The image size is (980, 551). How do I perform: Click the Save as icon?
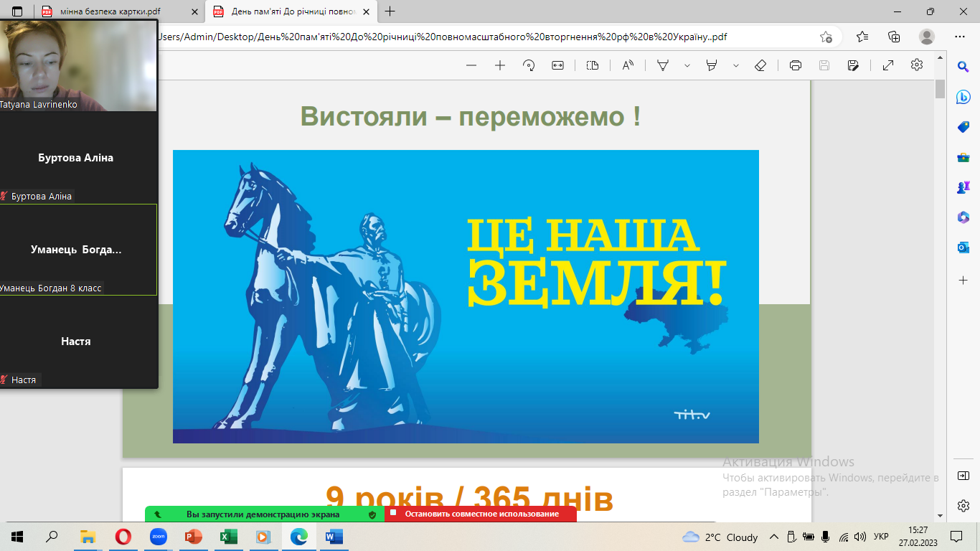[853, 65]
